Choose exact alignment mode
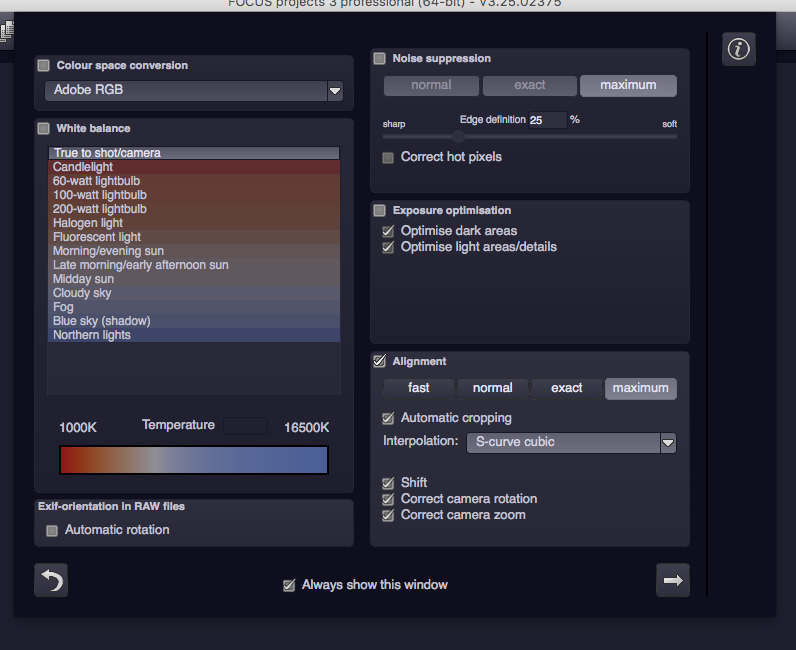Image resolution: width=796 pixels, height=650 pixels. click(566, 388)
